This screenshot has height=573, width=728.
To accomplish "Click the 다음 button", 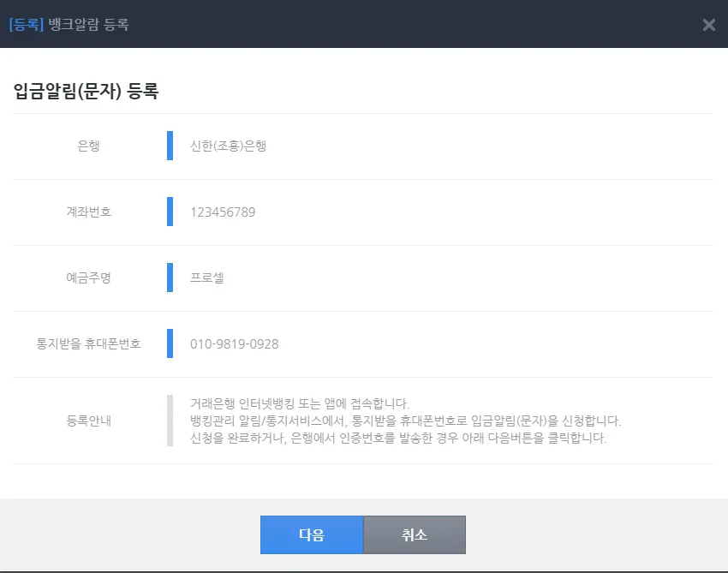I will (x=312, y=535).
